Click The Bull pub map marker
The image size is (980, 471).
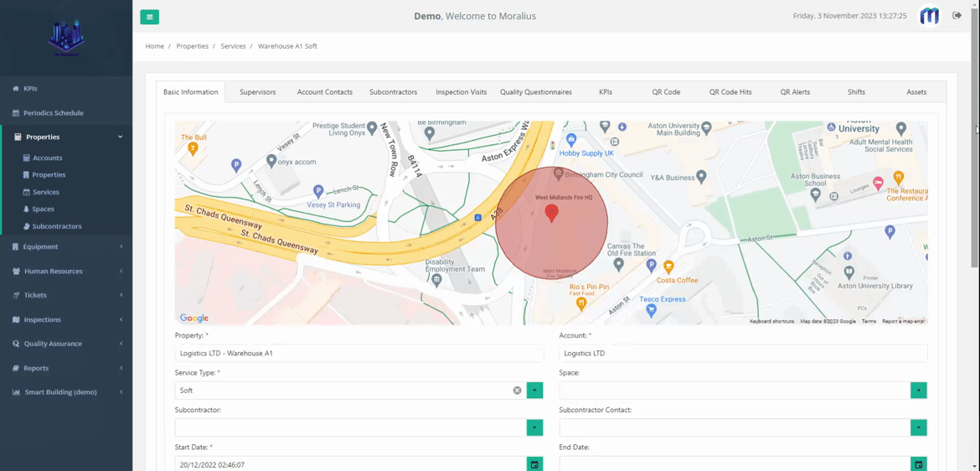(x=193, y=148)
